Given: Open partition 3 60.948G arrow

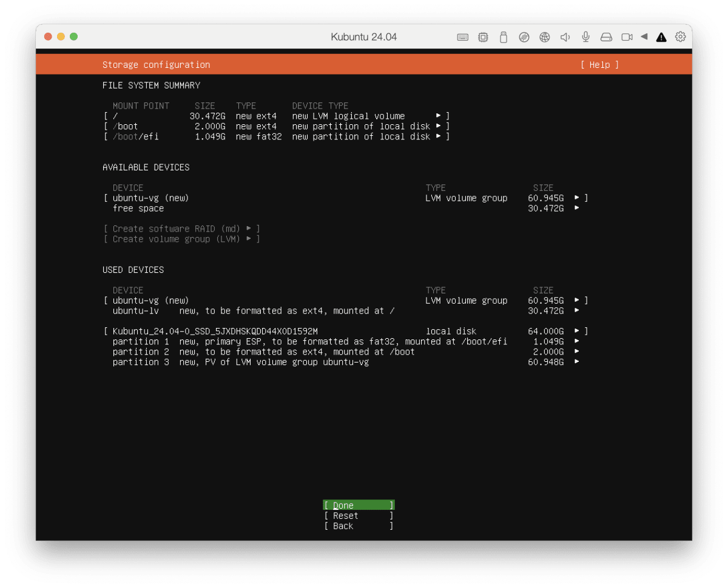Looking at the screenshot, I should 576,362.
